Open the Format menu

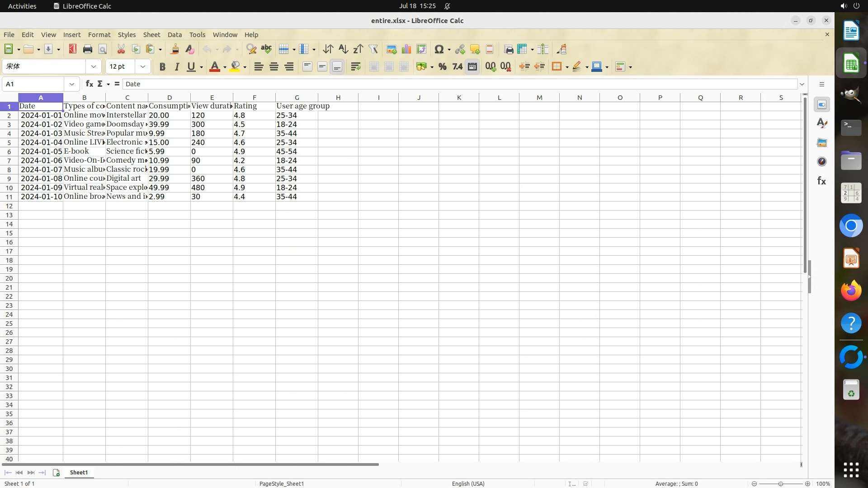click(99, 35)
